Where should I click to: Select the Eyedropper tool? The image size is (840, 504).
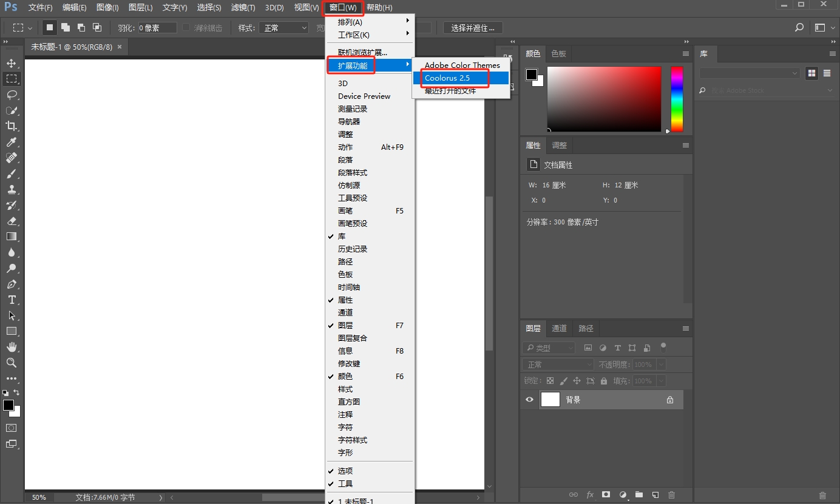pyautogui.click(x=11, y=142)
